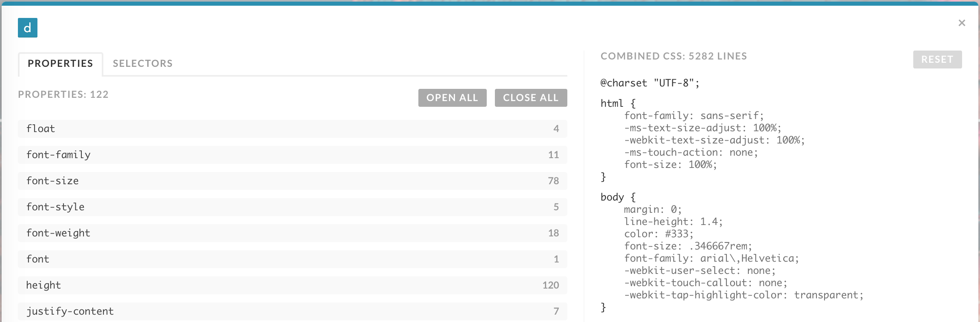Screen dimensions: 980x322
Task: Expand the font-weight property row
Action: [292, 233]
